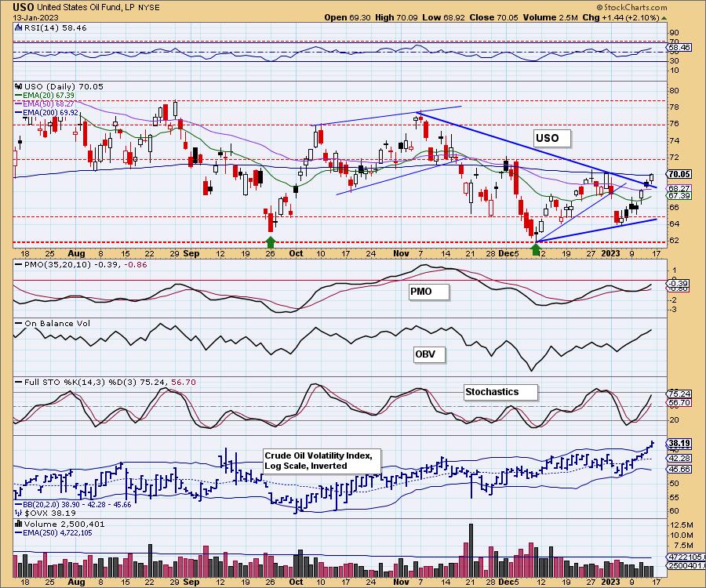Click the 67.39 price axis tag
The height and width of the screenshot is (588, 706).
click(x=679, y=196)
